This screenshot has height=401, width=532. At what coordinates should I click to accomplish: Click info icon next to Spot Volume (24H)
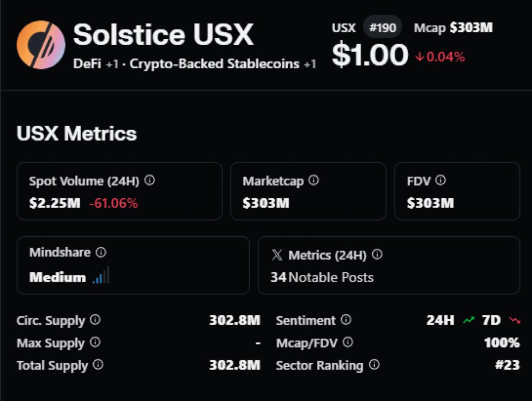coord(150,180)
